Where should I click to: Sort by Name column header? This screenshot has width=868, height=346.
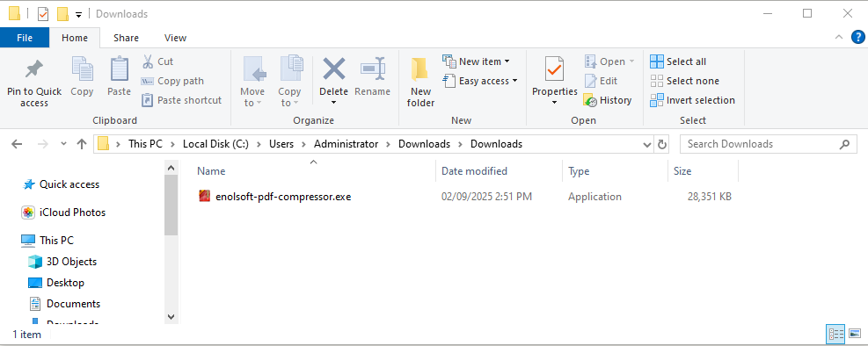coord(314,171)
